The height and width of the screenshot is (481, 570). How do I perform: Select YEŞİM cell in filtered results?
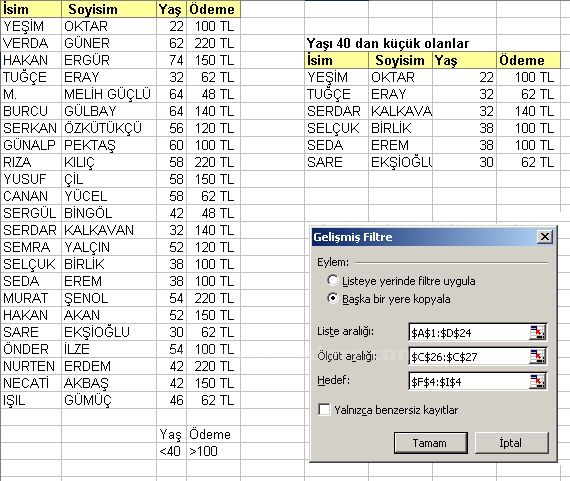336,77
